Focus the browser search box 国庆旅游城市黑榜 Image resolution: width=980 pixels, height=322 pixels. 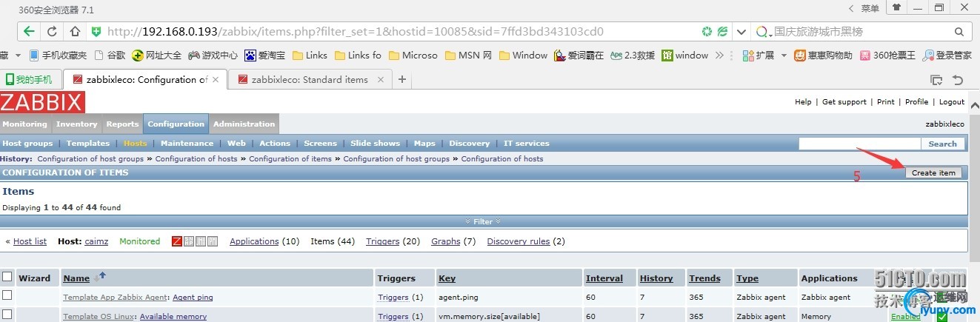tap(859, 32)
